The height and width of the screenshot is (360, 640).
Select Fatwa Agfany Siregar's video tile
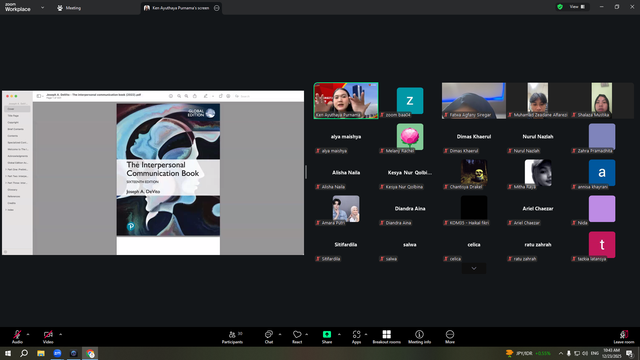tap(474, 100)
